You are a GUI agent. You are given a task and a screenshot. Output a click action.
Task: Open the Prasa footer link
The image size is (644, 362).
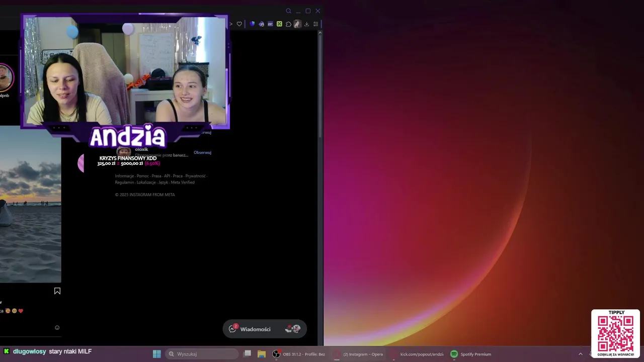(x=156, y=176)
